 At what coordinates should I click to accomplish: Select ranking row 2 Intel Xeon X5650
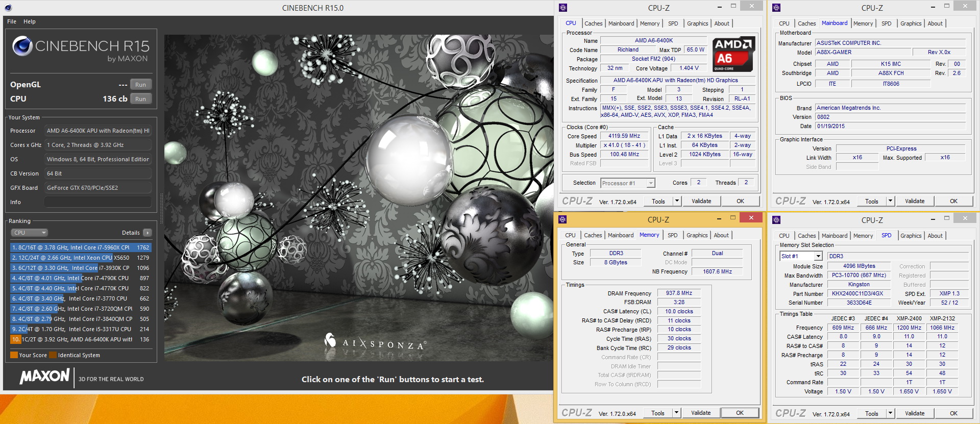(81, 258)
